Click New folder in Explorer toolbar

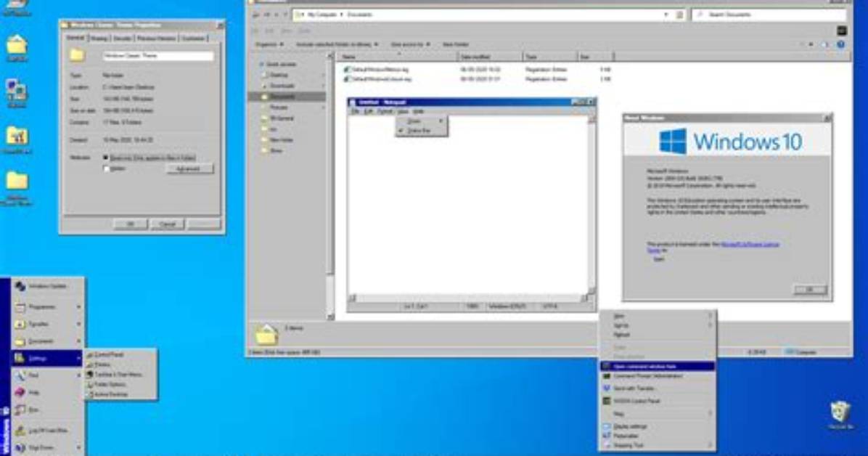[456, 44]
